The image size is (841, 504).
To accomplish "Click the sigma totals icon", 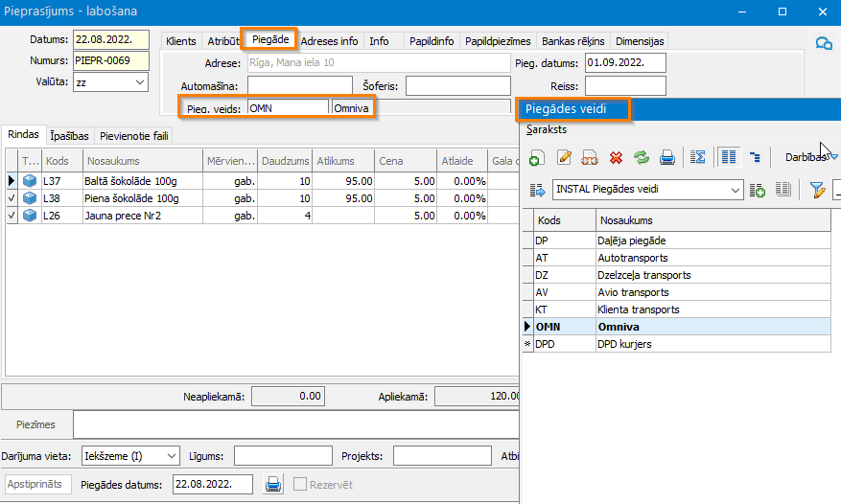I will point(698,157).
